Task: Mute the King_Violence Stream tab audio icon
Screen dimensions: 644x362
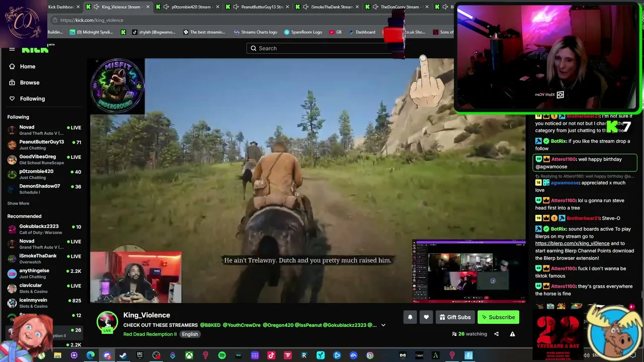Action: (96, 7)
